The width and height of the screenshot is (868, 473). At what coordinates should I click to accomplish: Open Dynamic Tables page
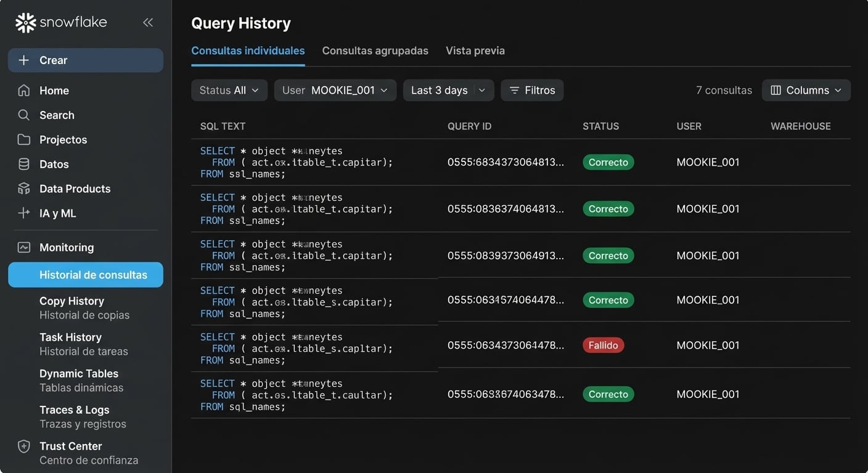(x=81, y=381)
